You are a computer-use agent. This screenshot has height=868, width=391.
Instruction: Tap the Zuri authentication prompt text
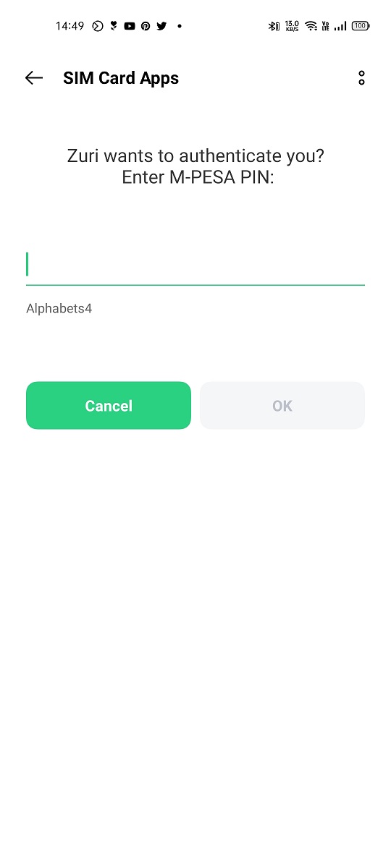point(195,166)
